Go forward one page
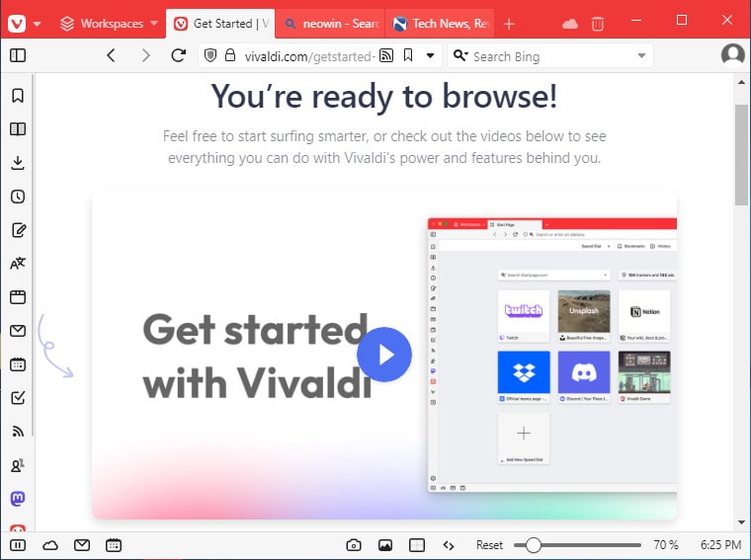Viewport: 751px width, 560px height. (145, 55)
